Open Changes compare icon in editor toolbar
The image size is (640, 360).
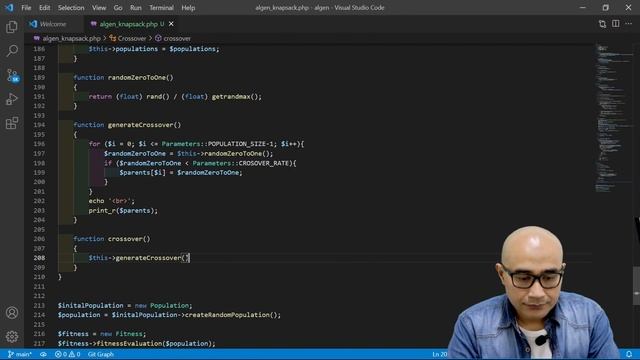point(602,24)
